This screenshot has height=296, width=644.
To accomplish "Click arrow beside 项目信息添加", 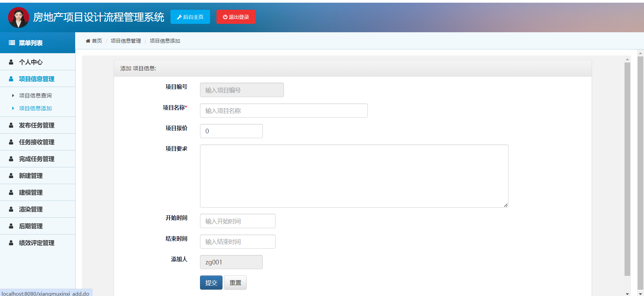I will coord(13,108).
